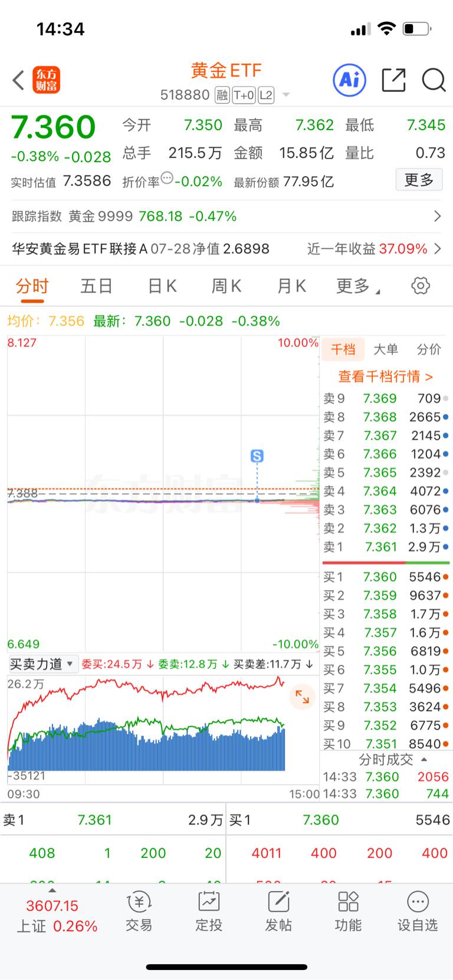The image size is (453, 980).
Task: Tap the 融 margin badge
Action: (x=222, y=95)
